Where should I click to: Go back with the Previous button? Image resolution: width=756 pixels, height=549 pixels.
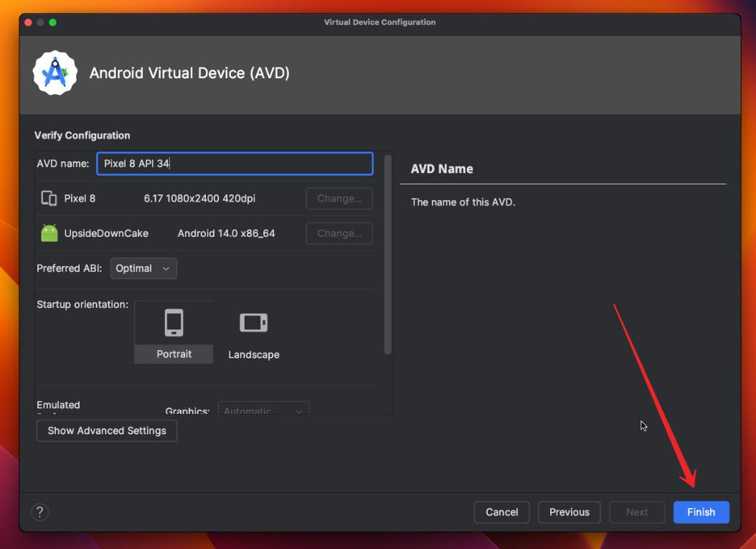tap(569, 512)
